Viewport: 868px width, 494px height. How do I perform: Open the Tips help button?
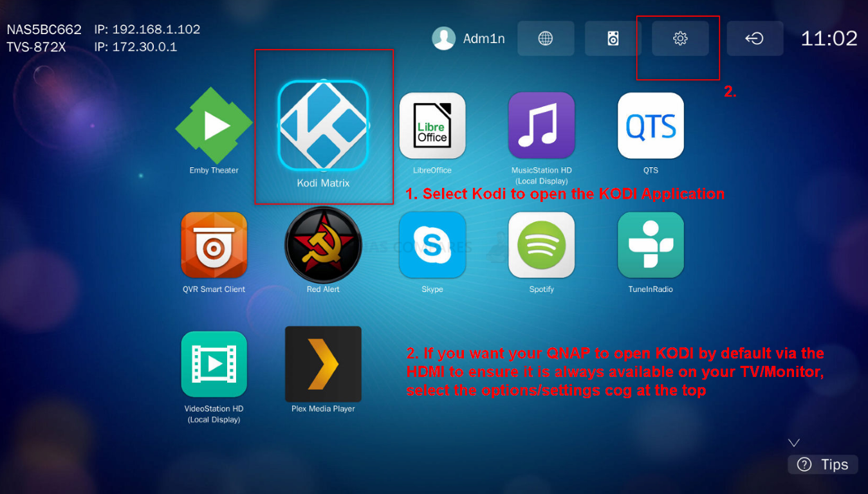click(x=823, y=464)
